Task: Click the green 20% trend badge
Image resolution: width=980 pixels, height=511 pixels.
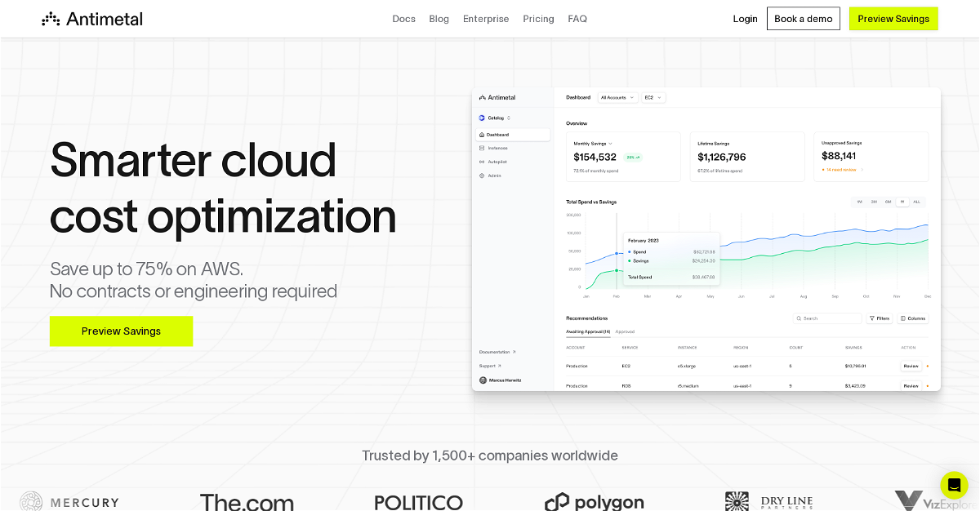Action: click(x=633, y=157)
